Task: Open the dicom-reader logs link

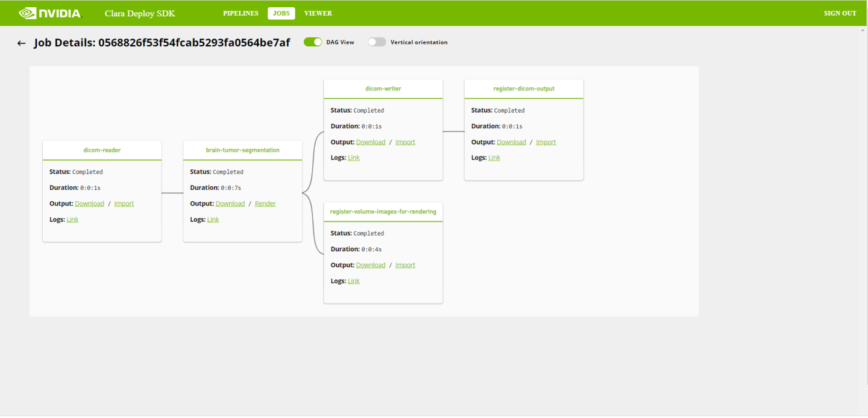Action: tap(72, 220)
